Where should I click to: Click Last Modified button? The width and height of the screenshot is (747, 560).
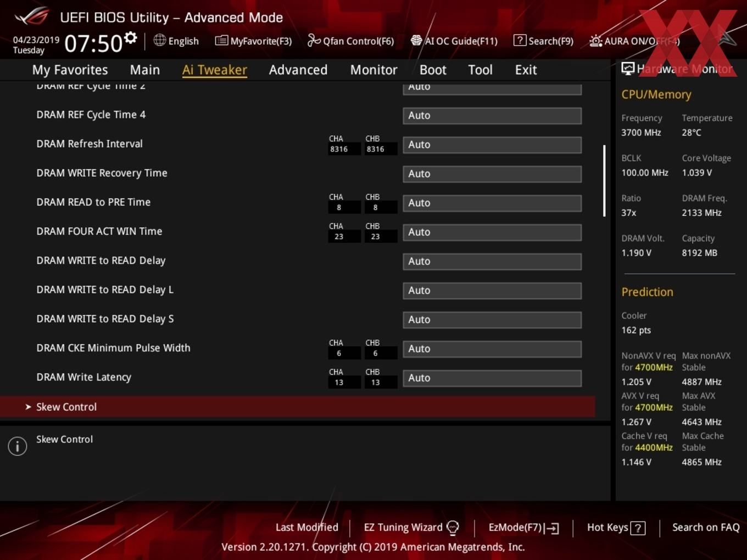(306, 528)
